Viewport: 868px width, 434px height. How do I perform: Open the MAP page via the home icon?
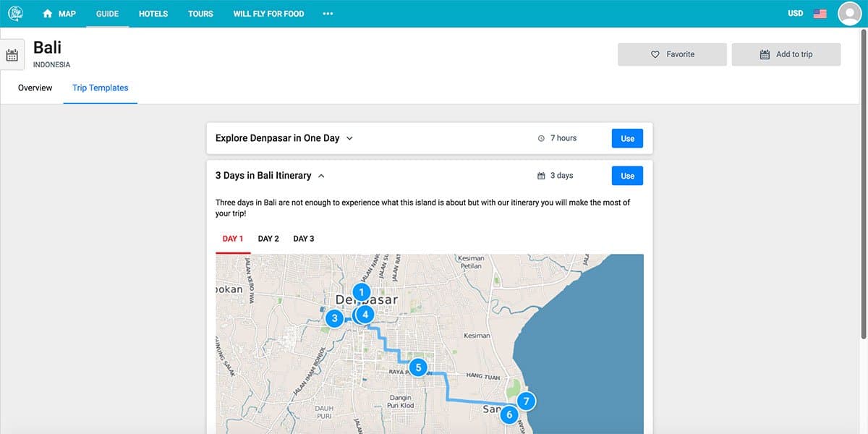click(59, 14)
